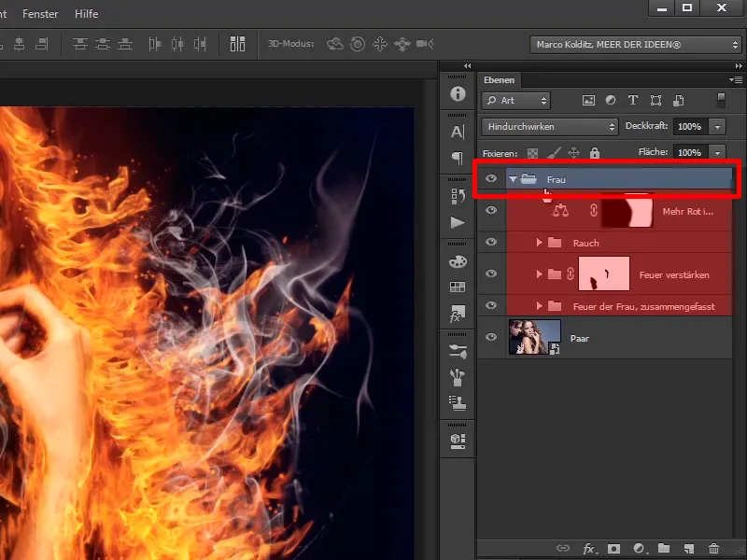Open the Actions panel play icon

458,222
